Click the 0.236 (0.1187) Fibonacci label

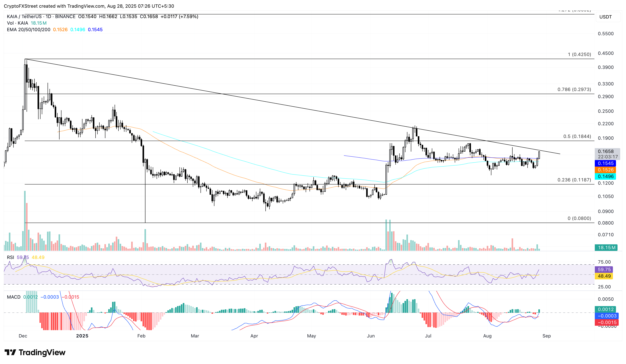(574, 180)
